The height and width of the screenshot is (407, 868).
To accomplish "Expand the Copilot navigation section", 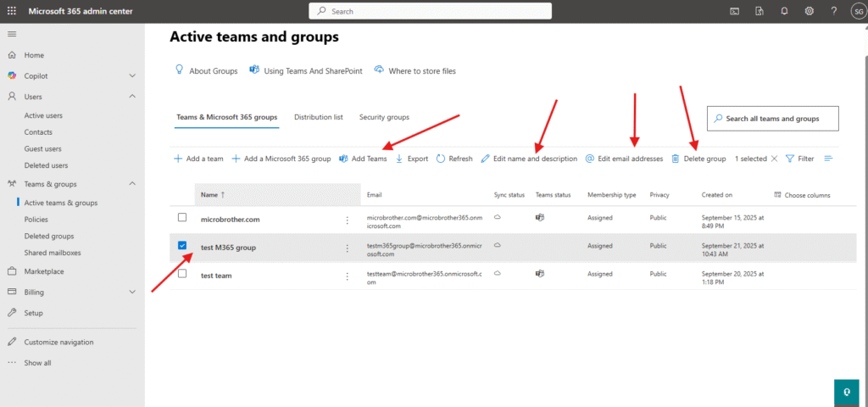I will click(x=132, y=75).
